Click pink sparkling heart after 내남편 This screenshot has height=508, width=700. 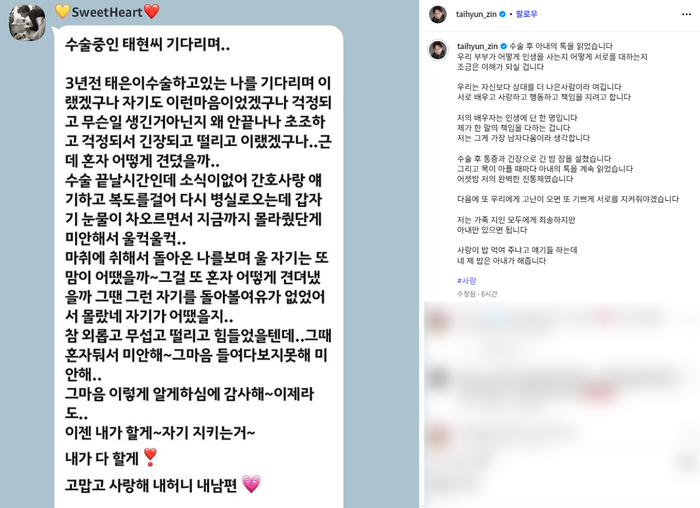pos(251,484)
